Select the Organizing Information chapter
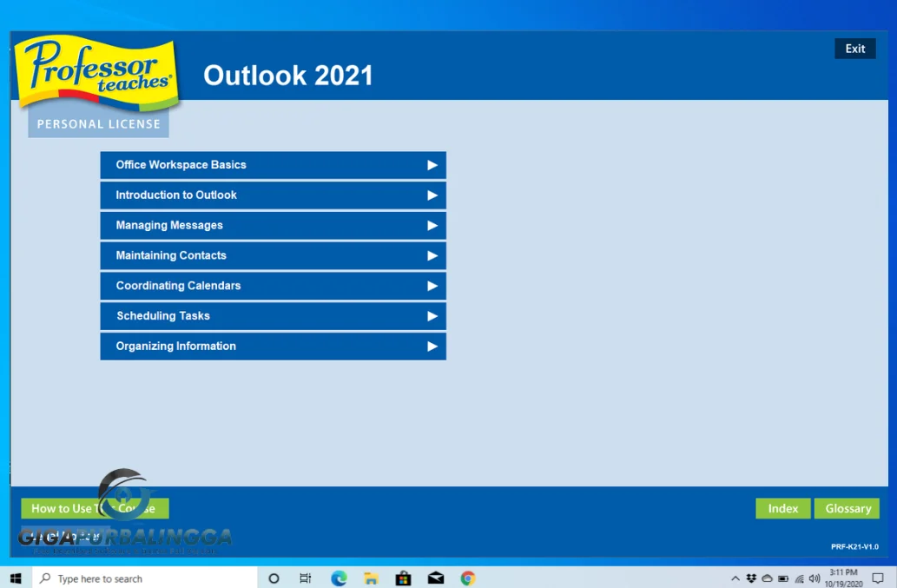Image resolution: width=897 pixels, height=588 pixels. pyautogui.click(x=273, y=346)
